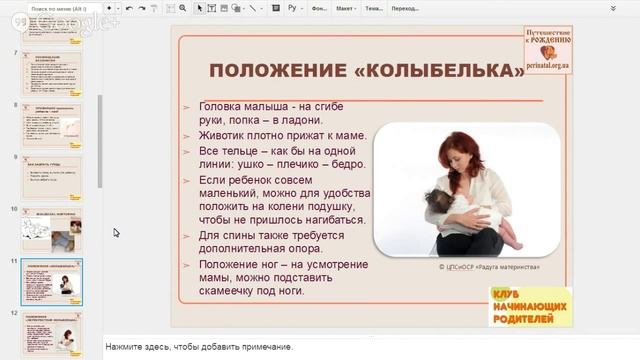The image size is (640, 360).
Task: Add a new slide with plus button
Action: pos(109,8)
